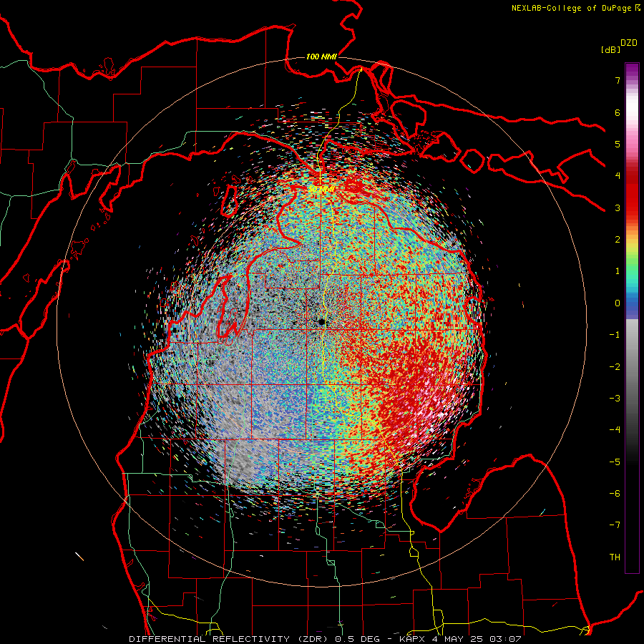Viewport: 644px width, 644px height.
Task: Select the 3 dB scale label
Action: pos(618,208)
